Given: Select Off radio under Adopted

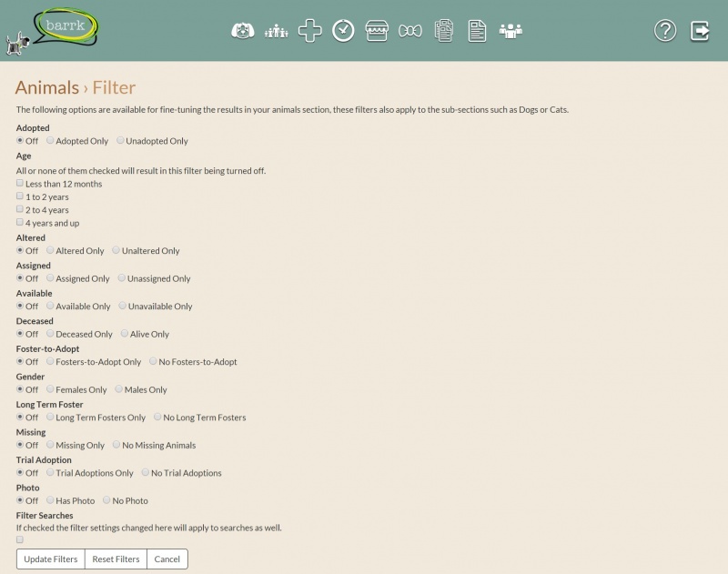Looking at the screenshot, I should click(x=20, y=140).
